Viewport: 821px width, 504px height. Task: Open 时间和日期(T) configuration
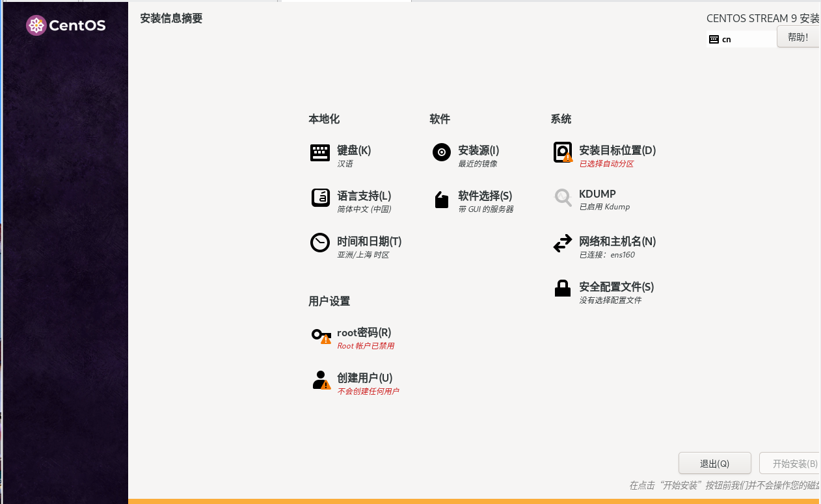pyautogui.click(x=370, y=241)
